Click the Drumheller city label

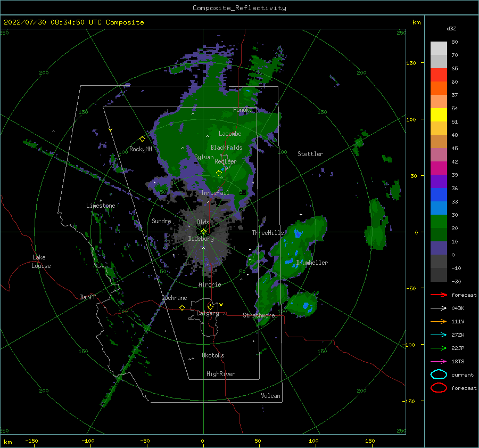pos(312,263)
